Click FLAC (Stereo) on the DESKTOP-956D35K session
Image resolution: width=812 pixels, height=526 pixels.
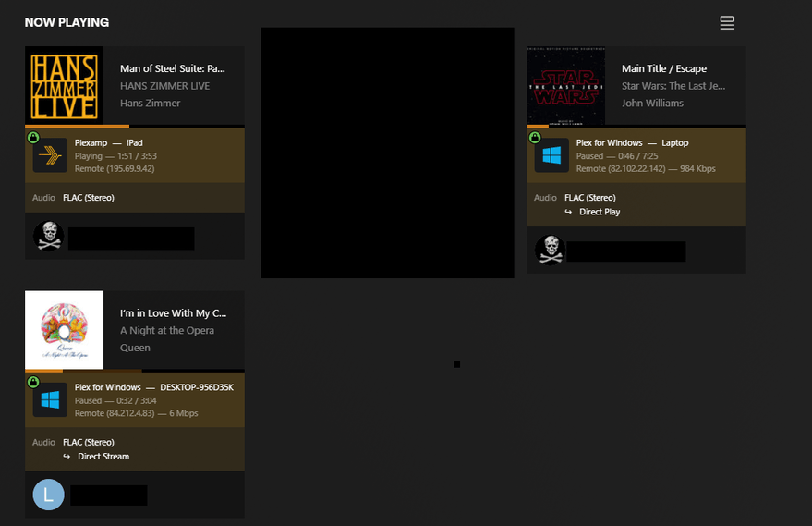pyautogui.click(x=89, y=442)
